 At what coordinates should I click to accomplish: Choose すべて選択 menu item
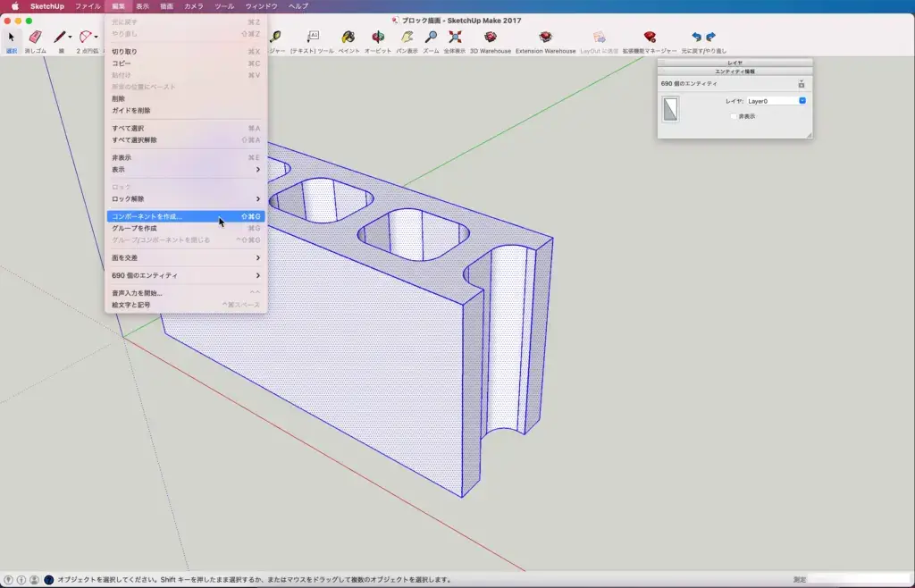[x=186, y=129]
